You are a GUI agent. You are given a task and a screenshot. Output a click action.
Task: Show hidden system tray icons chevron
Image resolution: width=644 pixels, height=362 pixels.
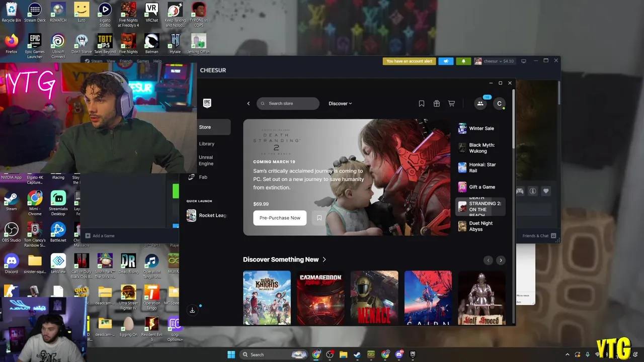(x=568, y=354)
